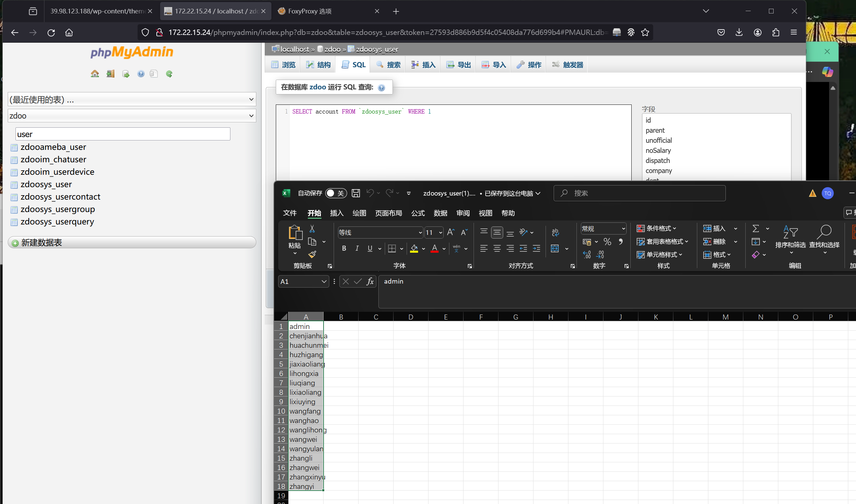Click the table filter input field
The height and width of the screenshot is (504, 856).
point(123,134)
